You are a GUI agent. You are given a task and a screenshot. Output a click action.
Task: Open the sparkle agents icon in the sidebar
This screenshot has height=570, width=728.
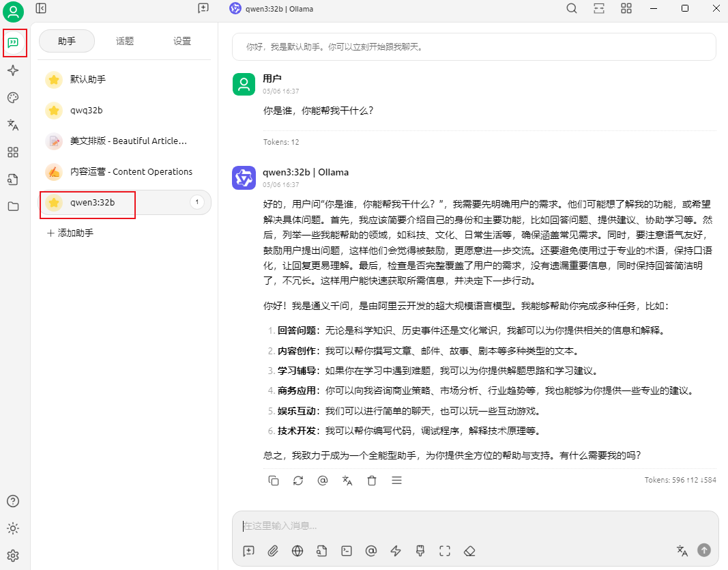[13, 70]
